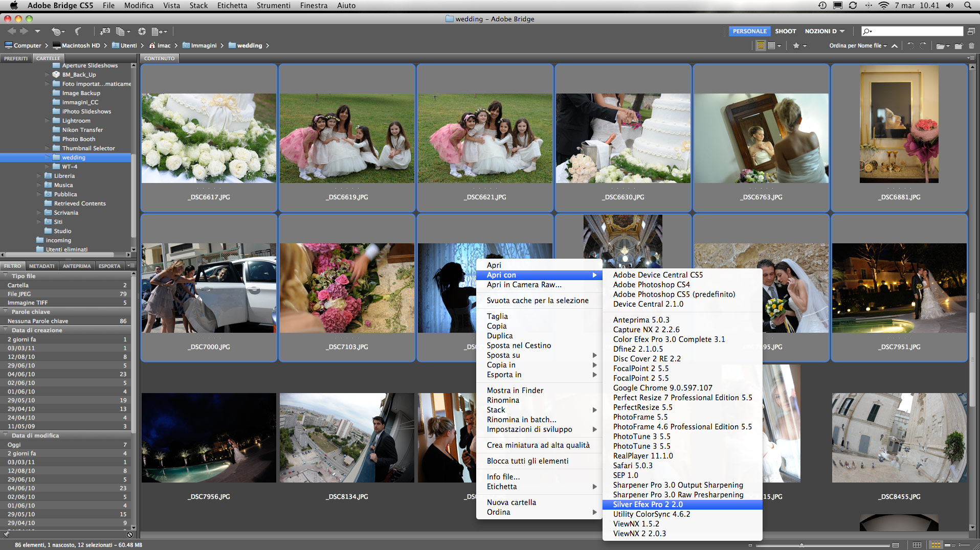Viewport: 980px width, 550px height.
Task: Switch to PERSONALE workspace
Action: click(749, 31)
